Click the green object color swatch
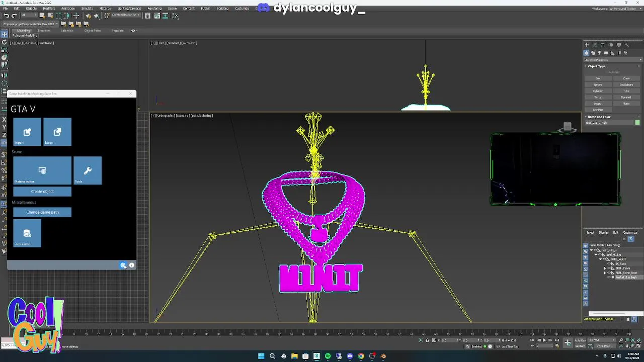The image size is (644, 362). (637, 122)
